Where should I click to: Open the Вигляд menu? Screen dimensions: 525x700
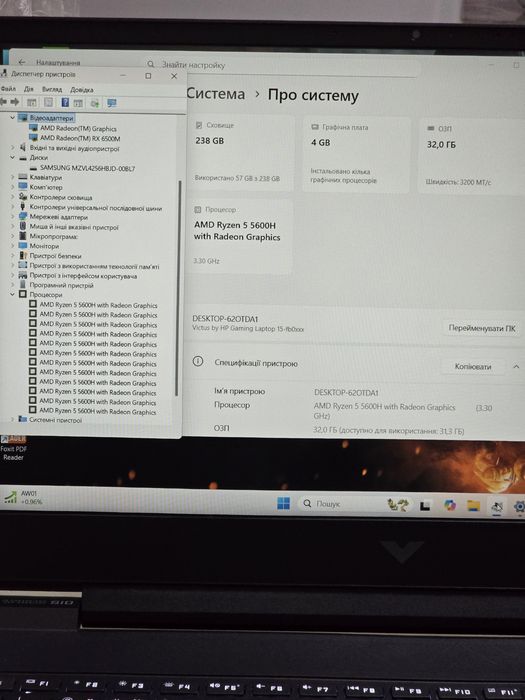(x=52, y=89)
